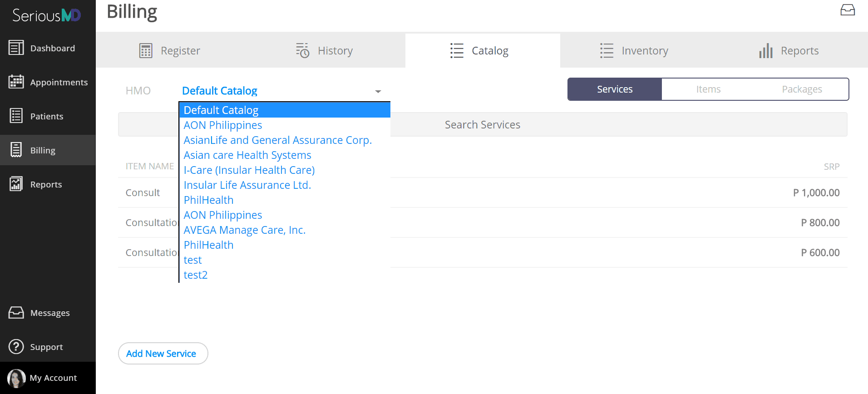Click the P 1,000.00 price
The height and width of the screenshot is (394, 868).
[x=816, y=192]
